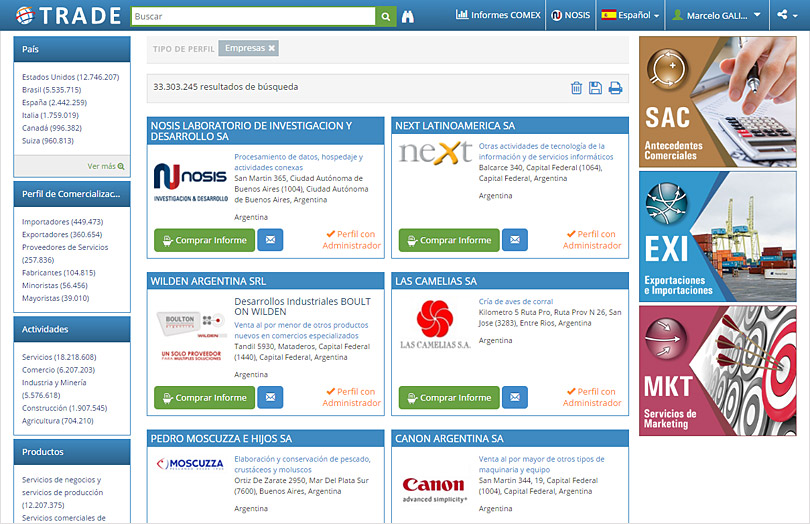Open NOSIS LABORATORIO company title
Viewport: 810px width, 524px height.
(251, 131)
